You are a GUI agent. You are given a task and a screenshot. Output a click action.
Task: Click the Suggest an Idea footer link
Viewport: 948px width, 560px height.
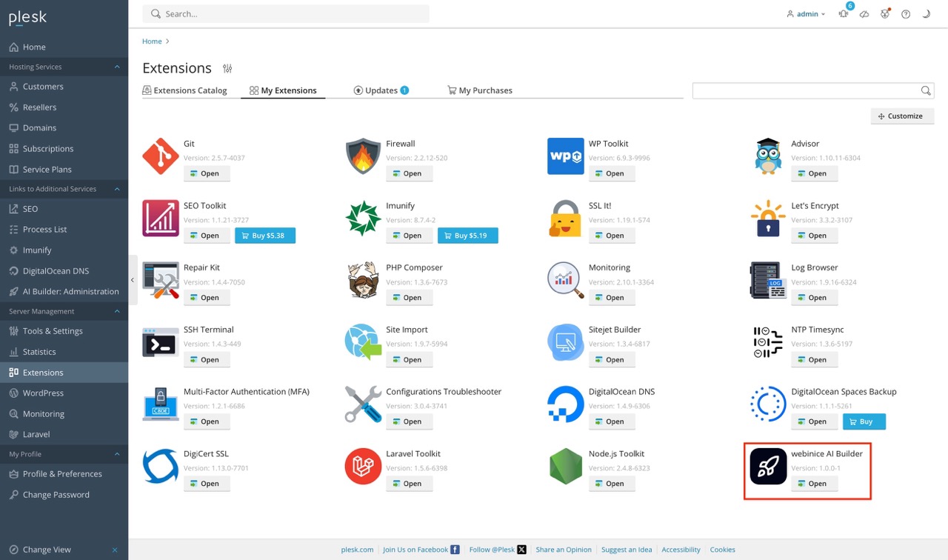[627, 549]
